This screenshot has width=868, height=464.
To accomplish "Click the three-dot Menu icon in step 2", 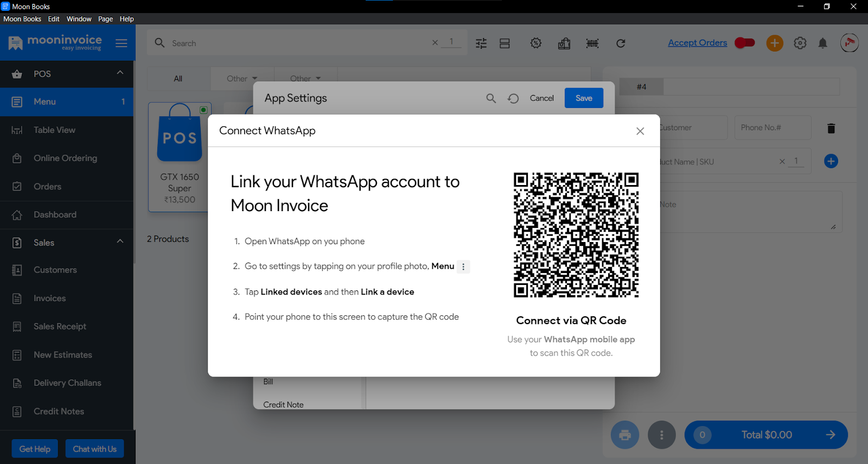I will (463, 266).
